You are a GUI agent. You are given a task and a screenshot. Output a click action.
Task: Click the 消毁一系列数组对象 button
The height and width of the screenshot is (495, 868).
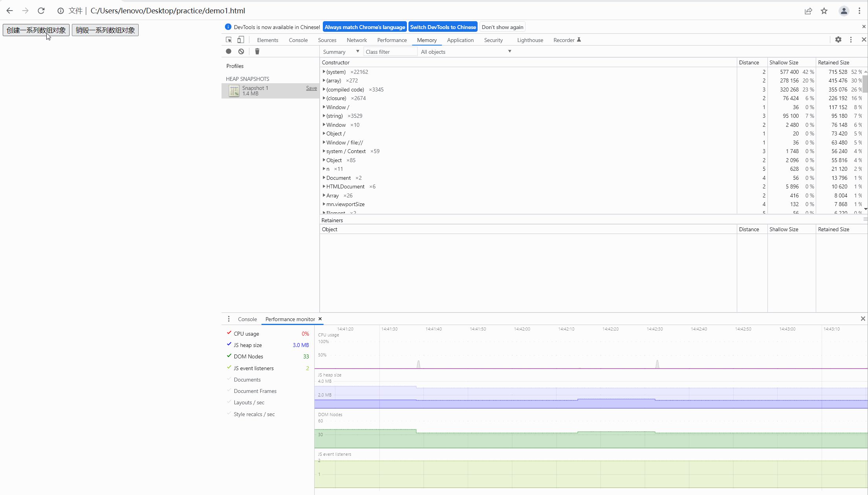pyautogui.click(x=105, y=30)
